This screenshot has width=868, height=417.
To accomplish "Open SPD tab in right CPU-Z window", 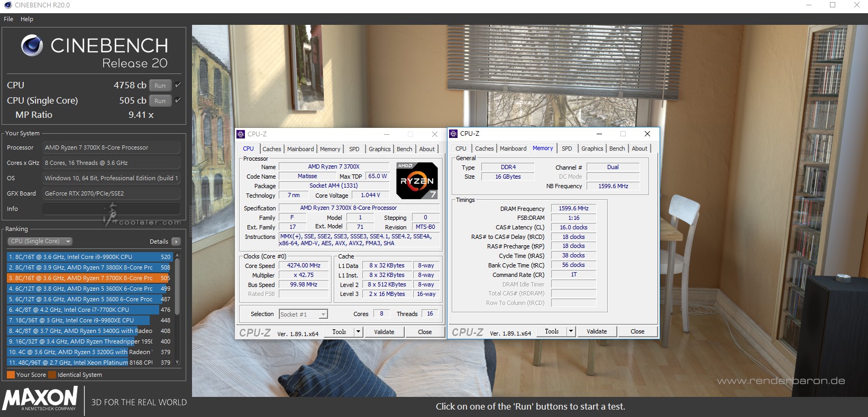I will (567, 149).
